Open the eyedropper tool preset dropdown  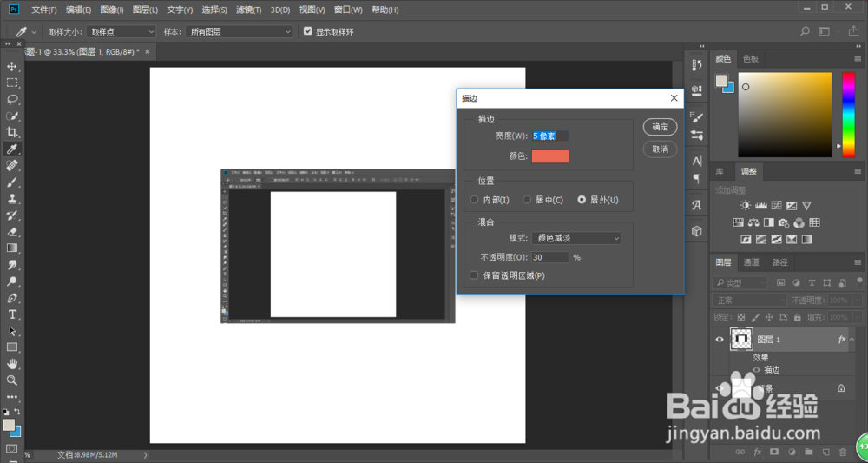[x=34, y=32]
